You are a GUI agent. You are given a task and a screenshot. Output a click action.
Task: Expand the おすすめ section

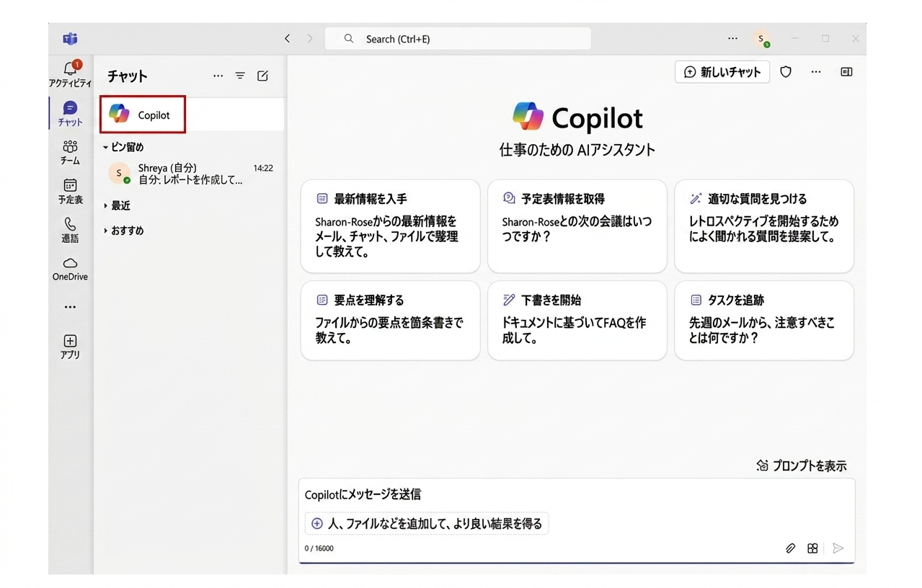coord(123,231)
